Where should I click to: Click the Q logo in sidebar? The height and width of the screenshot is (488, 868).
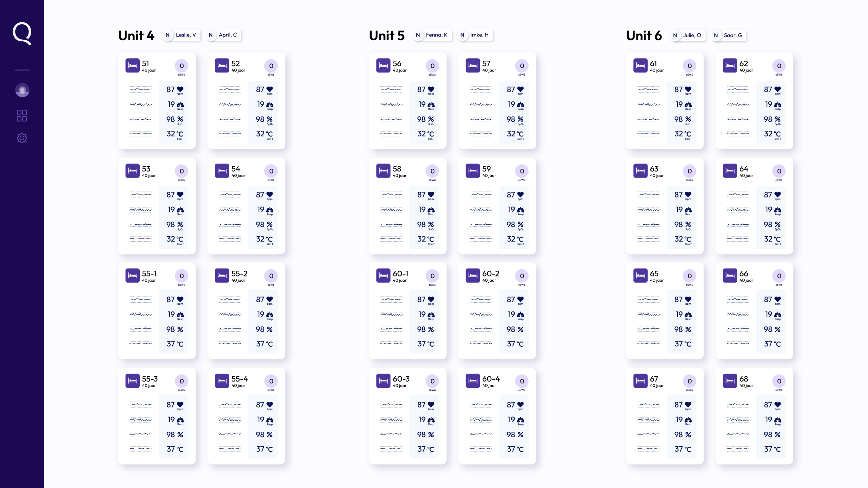(x=22, y=33)
